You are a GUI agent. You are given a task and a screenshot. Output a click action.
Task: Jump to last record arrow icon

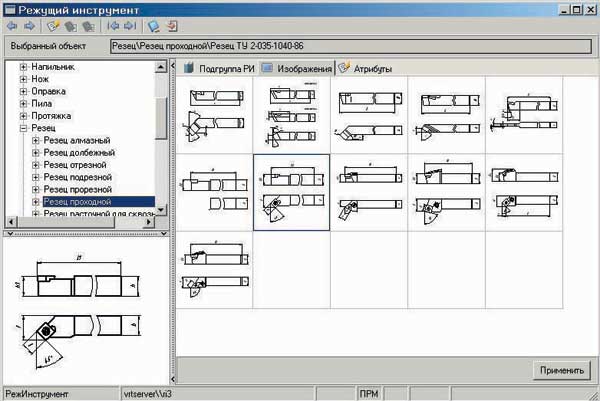point(128,27)
